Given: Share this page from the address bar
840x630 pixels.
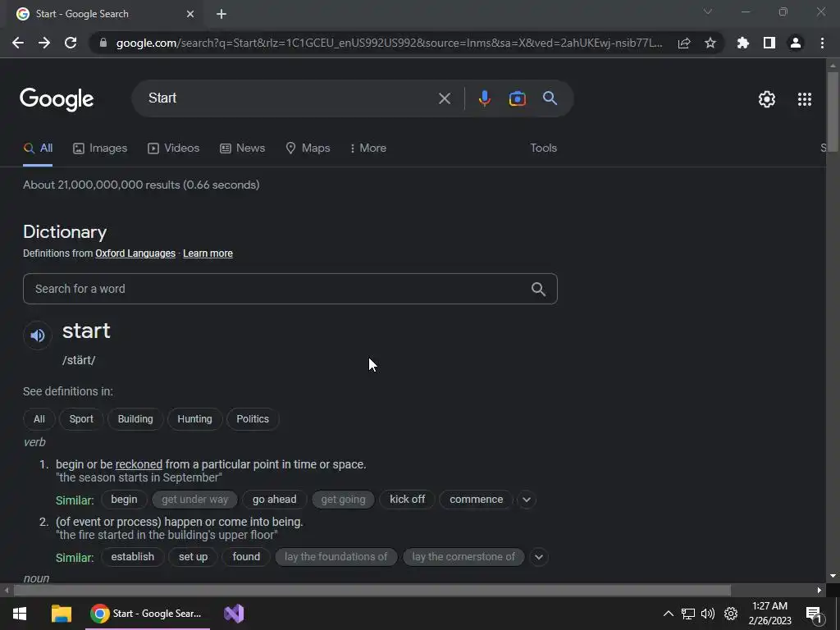Looking at the screenshot, I should (x=684, y=43).
